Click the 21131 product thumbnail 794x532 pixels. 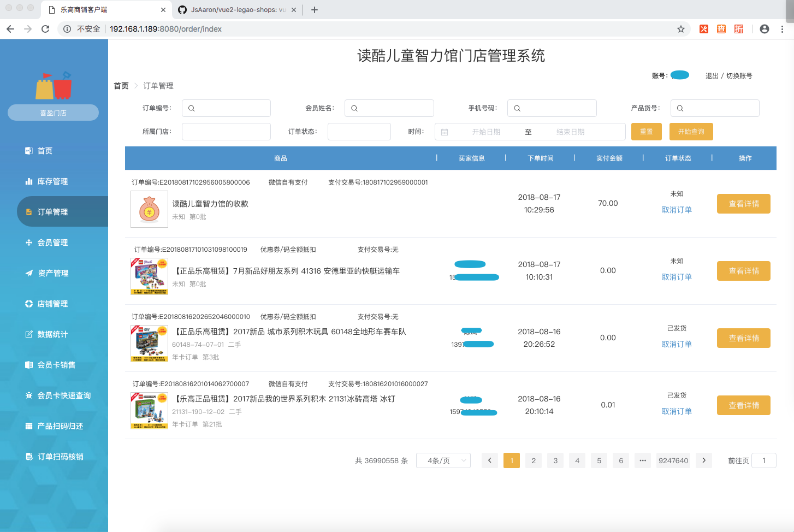click(x=149, y=411)
